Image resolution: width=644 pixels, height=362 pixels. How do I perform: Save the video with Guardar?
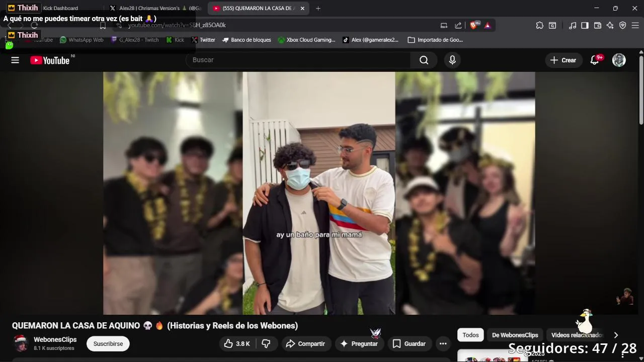click(409, 344)
